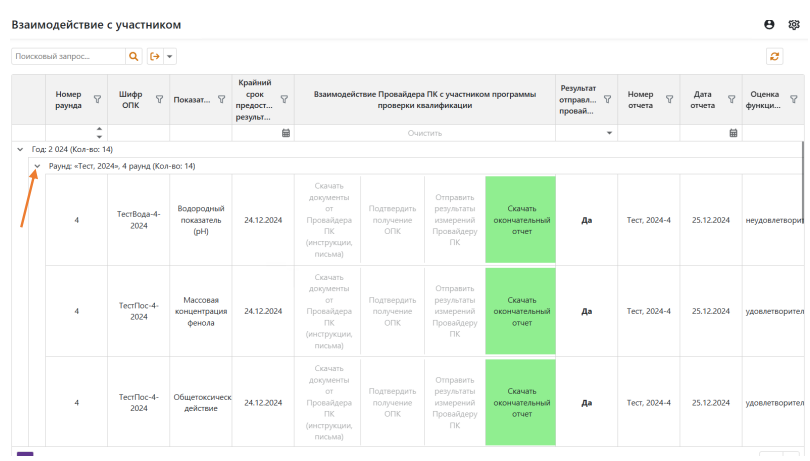The width and height of the screenshot is (810, 461).
Task: Open filter for Номер отчета column
Action: point(669,99)
